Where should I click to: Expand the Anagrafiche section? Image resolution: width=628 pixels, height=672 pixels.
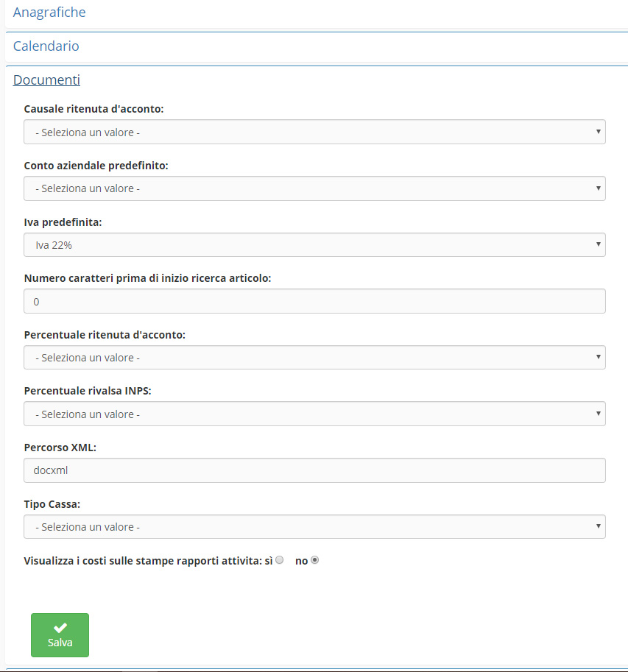tap(49, 13)
